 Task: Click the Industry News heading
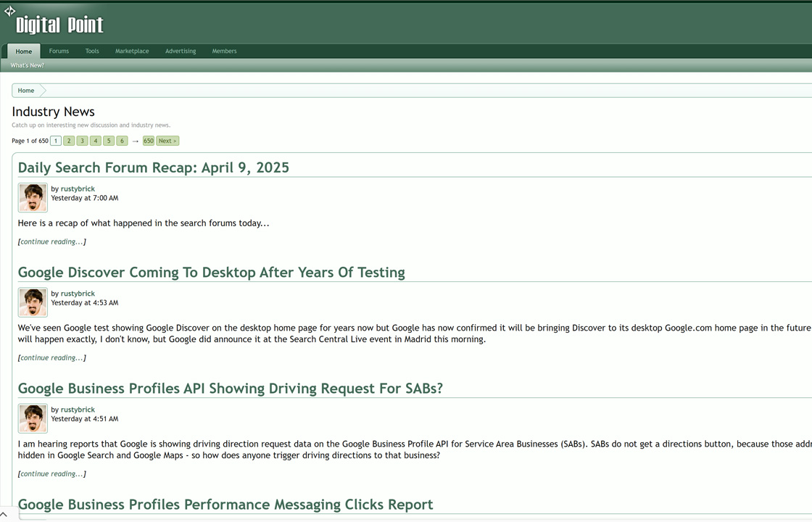tap(54, 112)
